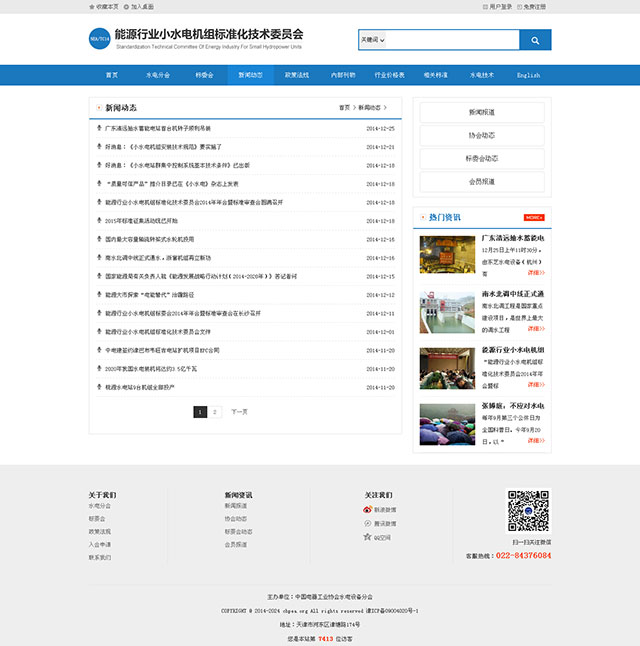Click the 收藏本页 star icon
This screenshot has height=646, width=640.
(92, 6)
